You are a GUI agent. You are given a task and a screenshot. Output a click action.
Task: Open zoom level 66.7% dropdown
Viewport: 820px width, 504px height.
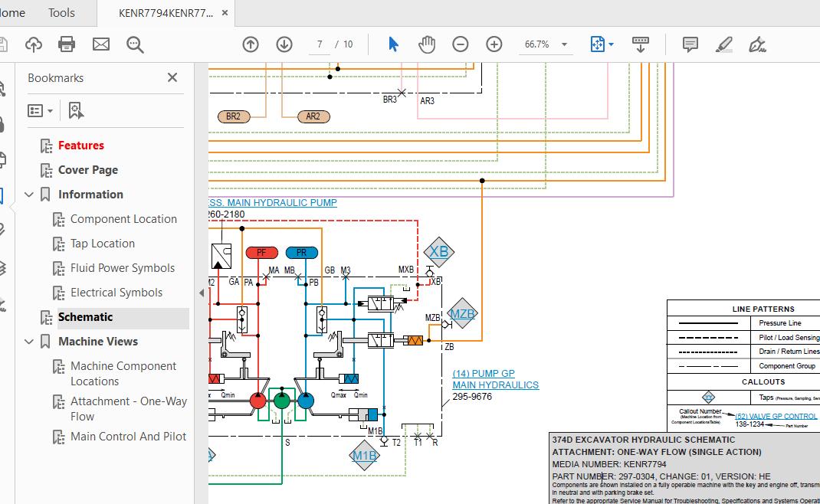pyautogui.click(x=546, y=44)
